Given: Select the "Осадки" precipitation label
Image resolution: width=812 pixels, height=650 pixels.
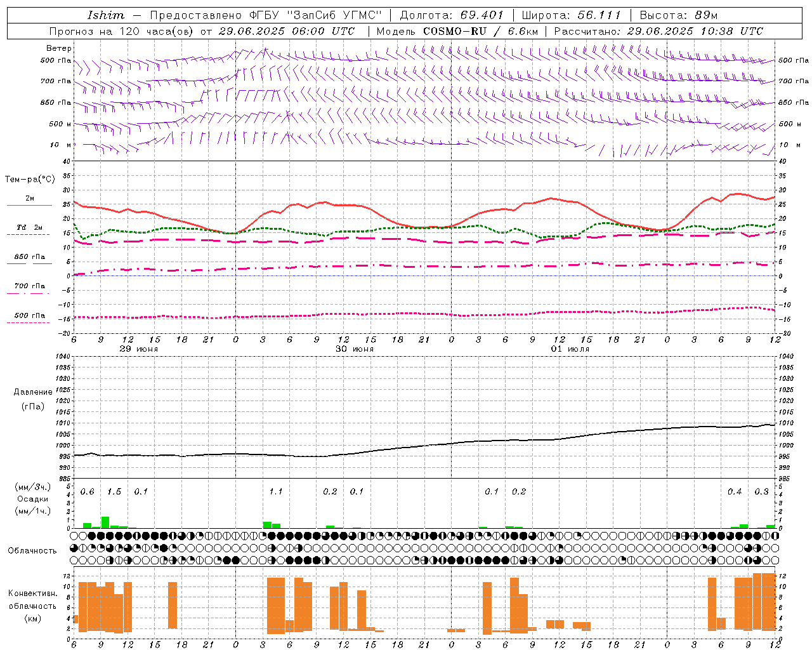Looking at the screenshot, I should (x=33, y=499).
